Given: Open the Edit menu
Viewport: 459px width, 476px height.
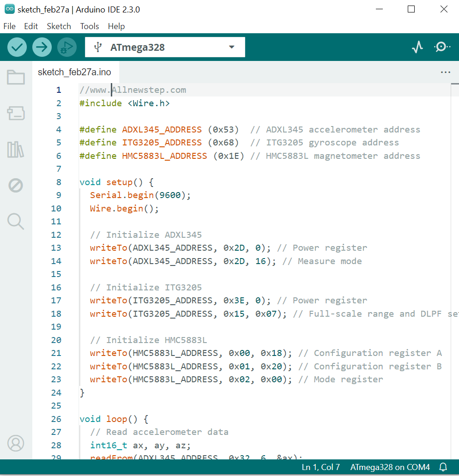Looking at the screenshot, I should (31, 26).
